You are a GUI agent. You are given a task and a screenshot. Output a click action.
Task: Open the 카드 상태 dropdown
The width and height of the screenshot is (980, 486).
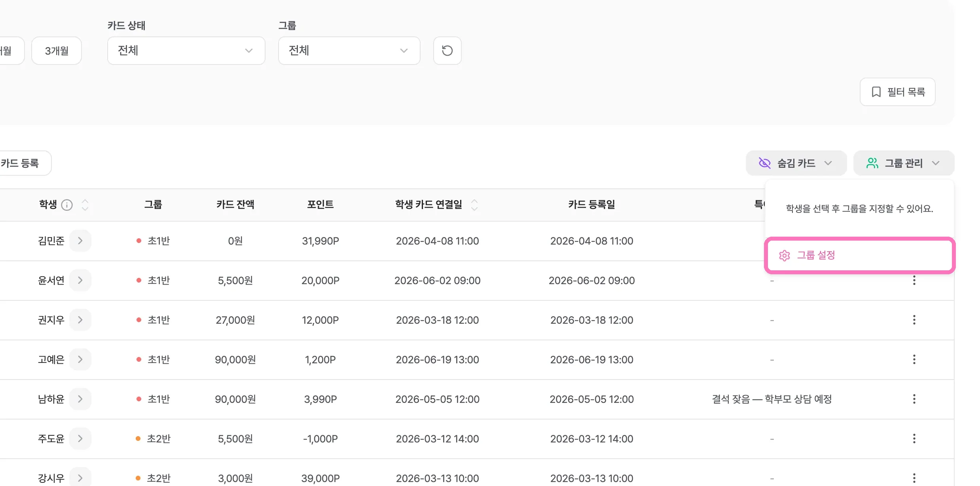coord(186,51)
